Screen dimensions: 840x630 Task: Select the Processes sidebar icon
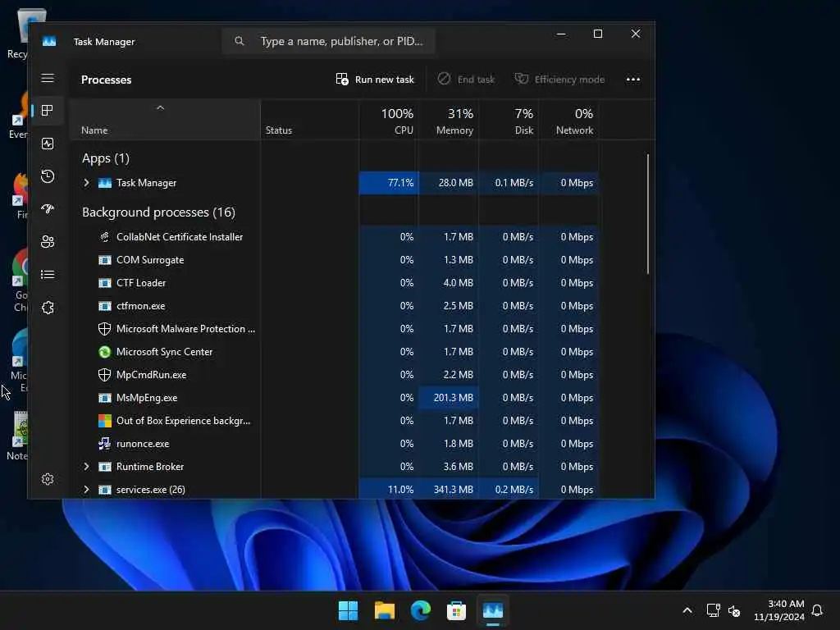48,111
